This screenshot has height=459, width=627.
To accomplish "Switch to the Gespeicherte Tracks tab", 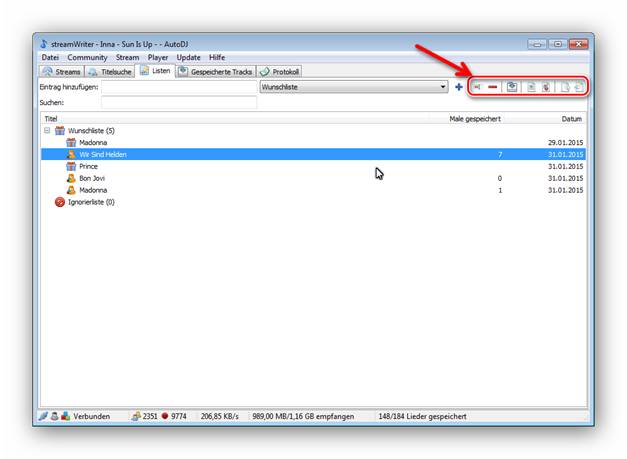I will click(216, 72).
